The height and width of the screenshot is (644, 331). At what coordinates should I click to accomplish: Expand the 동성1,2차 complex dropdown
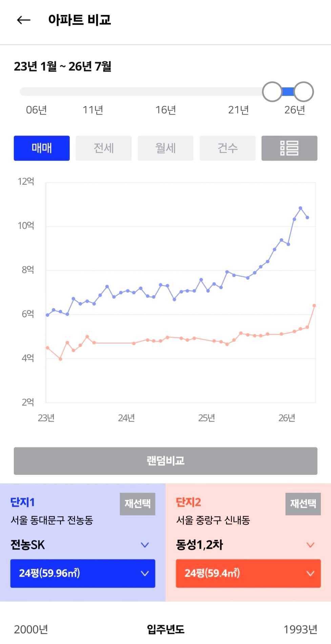tap(248, 545)
